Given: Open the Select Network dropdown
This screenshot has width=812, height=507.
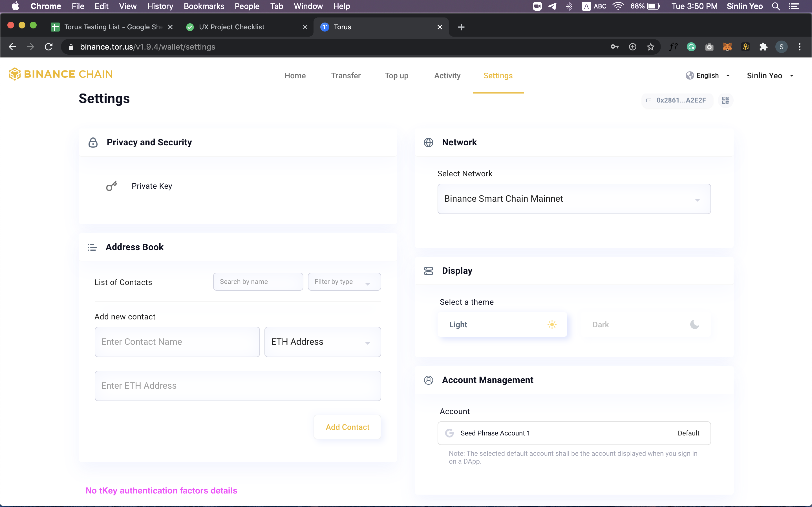Looking at the screenshot, I should [573, 199].
